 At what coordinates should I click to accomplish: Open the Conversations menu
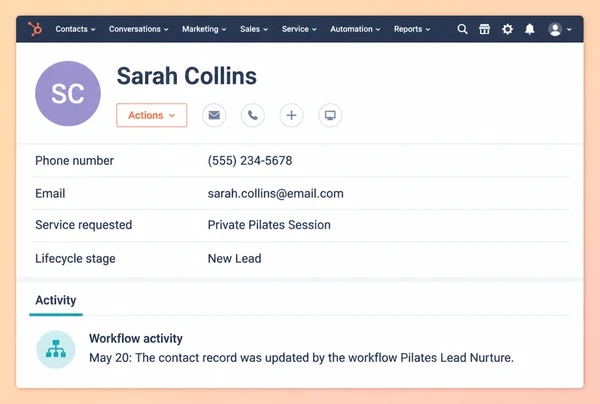pyautogui.click(x=139, y=29)
